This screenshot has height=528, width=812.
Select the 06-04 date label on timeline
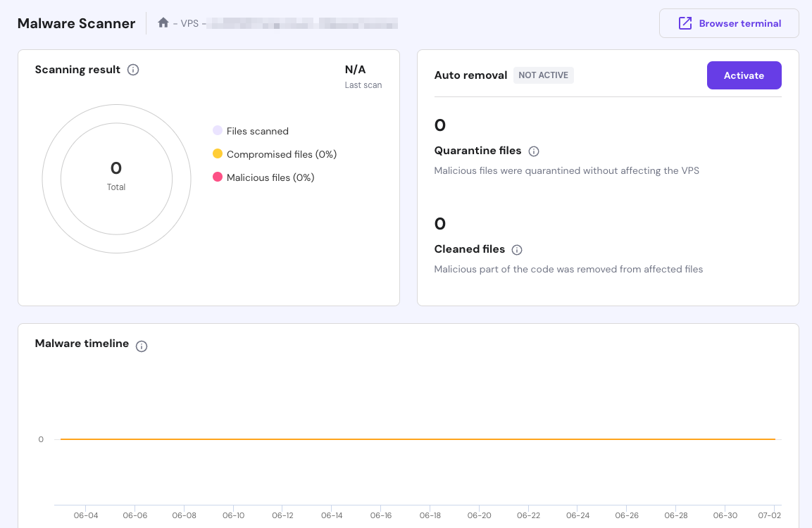click(86, 515)
